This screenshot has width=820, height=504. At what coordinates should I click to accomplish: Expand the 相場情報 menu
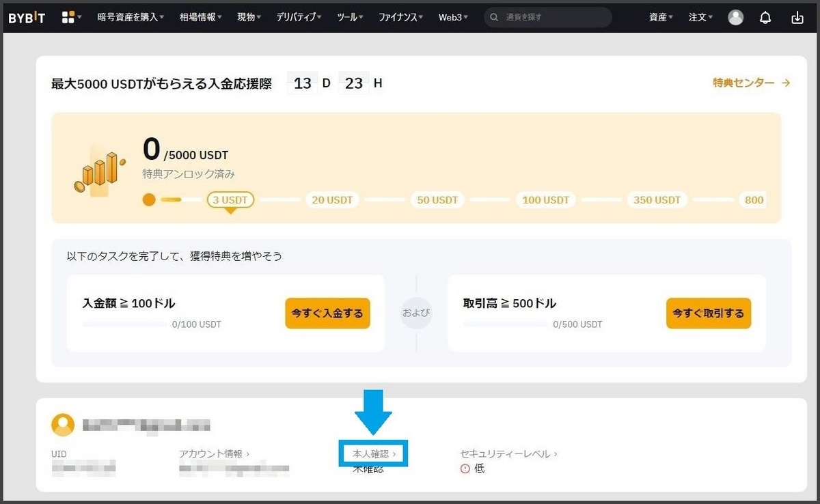pos(201,18)
